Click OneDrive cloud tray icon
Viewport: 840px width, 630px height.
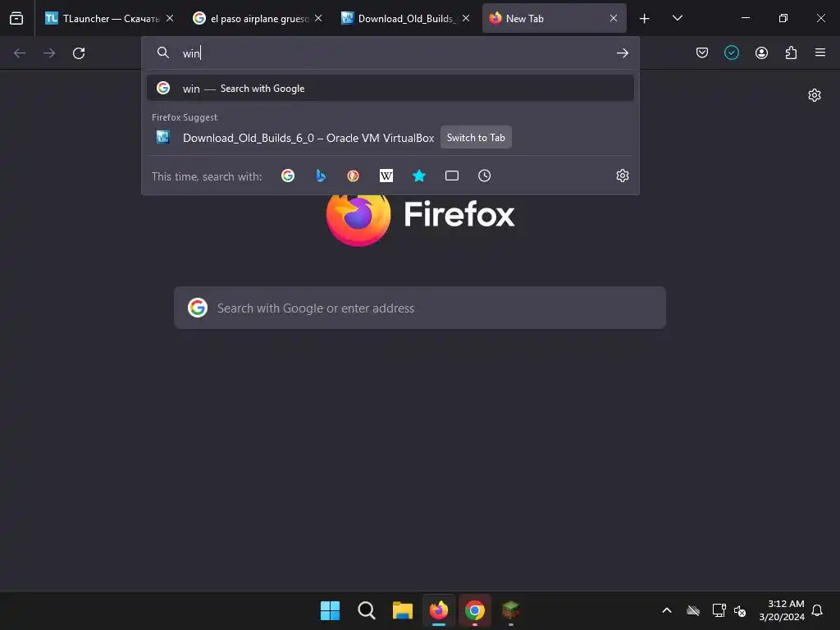(x=693, y=610)
